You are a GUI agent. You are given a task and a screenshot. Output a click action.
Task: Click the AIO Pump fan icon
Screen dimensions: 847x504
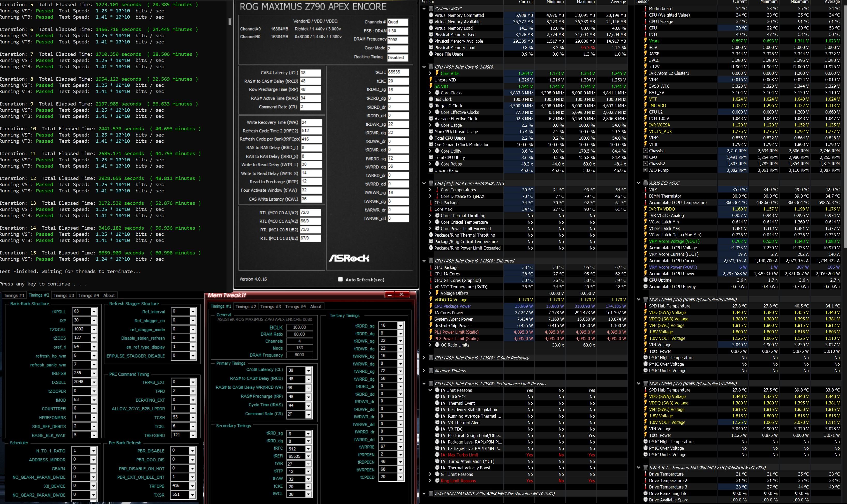(645, 170)
